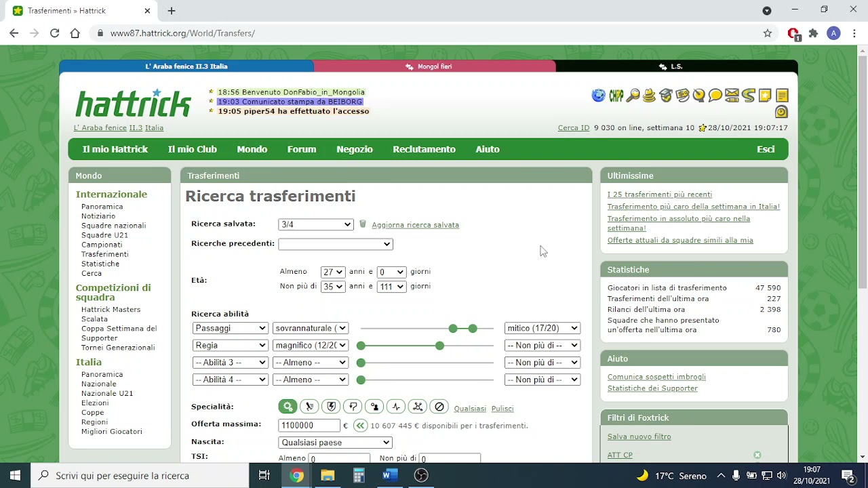
Task: Open the envelope mail icon
Action: click(x=732, y=96)
